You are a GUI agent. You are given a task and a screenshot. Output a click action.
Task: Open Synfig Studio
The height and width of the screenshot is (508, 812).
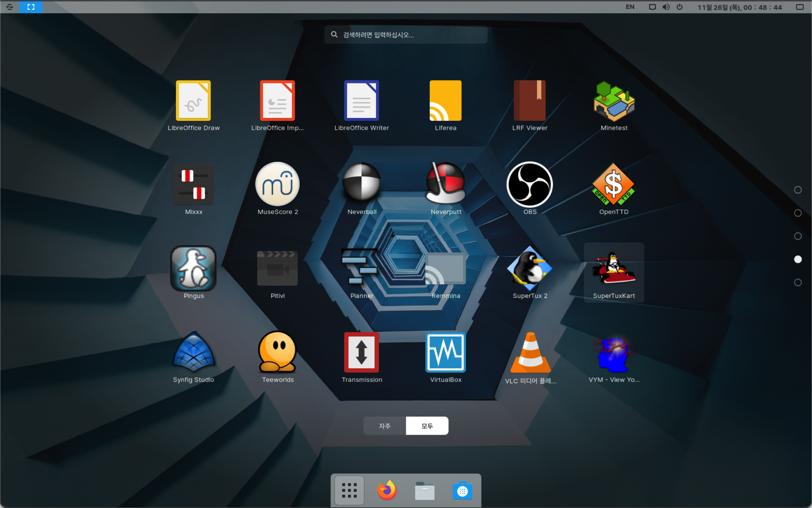click(x=194, y=357)
